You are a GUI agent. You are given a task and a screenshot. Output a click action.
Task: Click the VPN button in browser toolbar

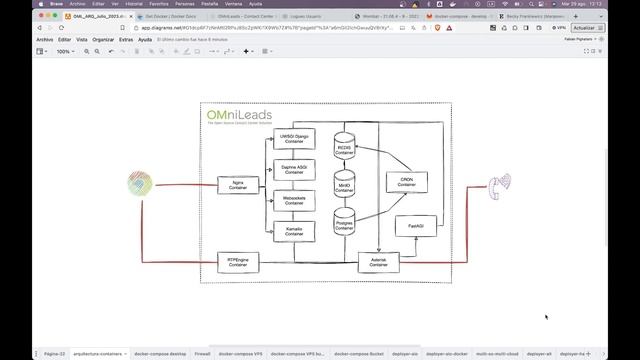559,28
